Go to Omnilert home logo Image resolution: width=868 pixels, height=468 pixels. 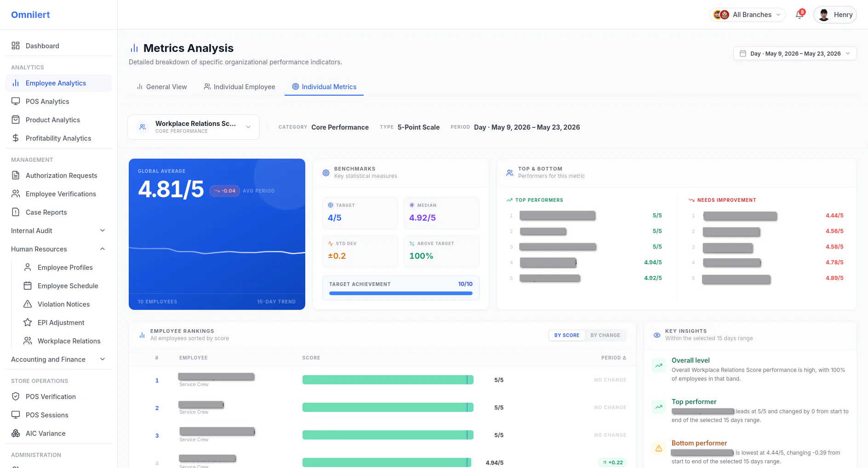click(30, 15)
